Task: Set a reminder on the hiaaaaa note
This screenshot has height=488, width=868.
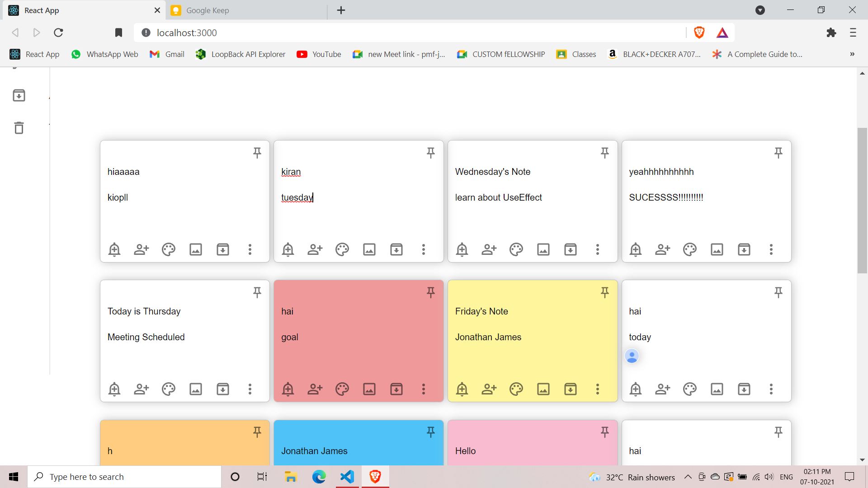Action: (114, 249)
